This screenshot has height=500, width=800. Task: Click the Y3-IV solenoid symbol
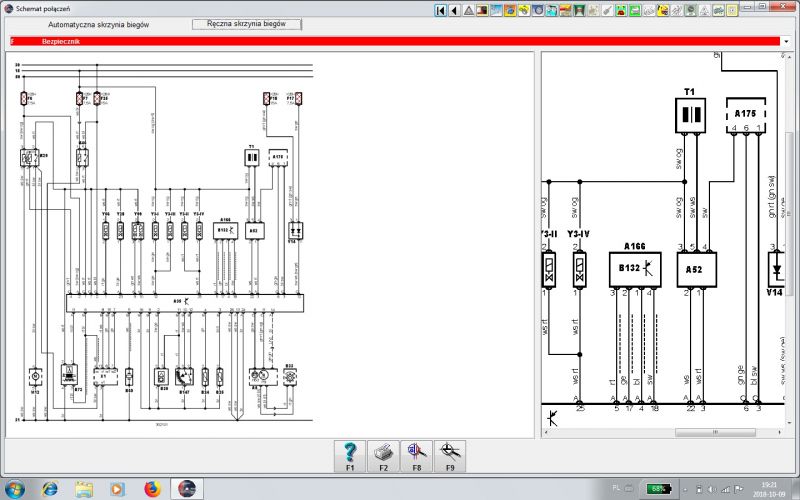(580, 269)
